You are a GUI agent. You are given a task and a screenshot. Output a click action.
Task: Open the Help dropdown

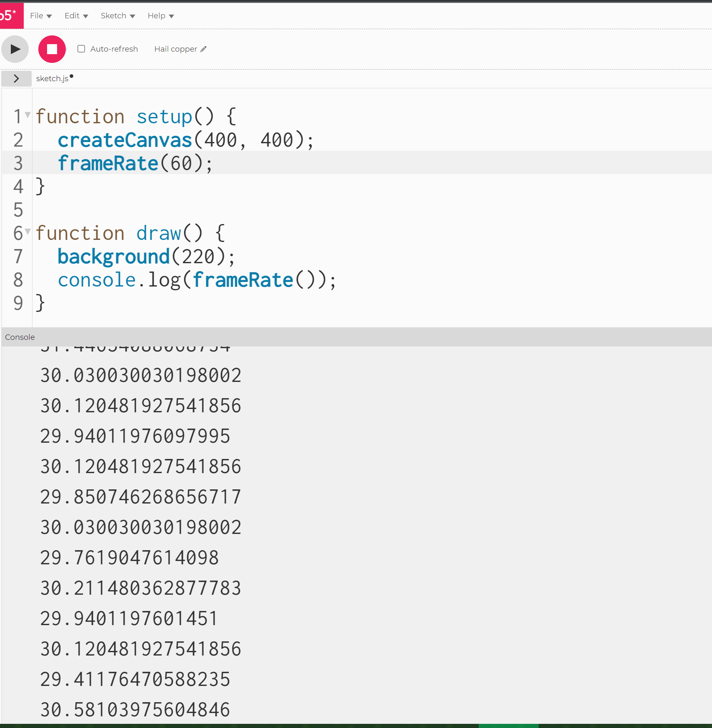[160, 15]
